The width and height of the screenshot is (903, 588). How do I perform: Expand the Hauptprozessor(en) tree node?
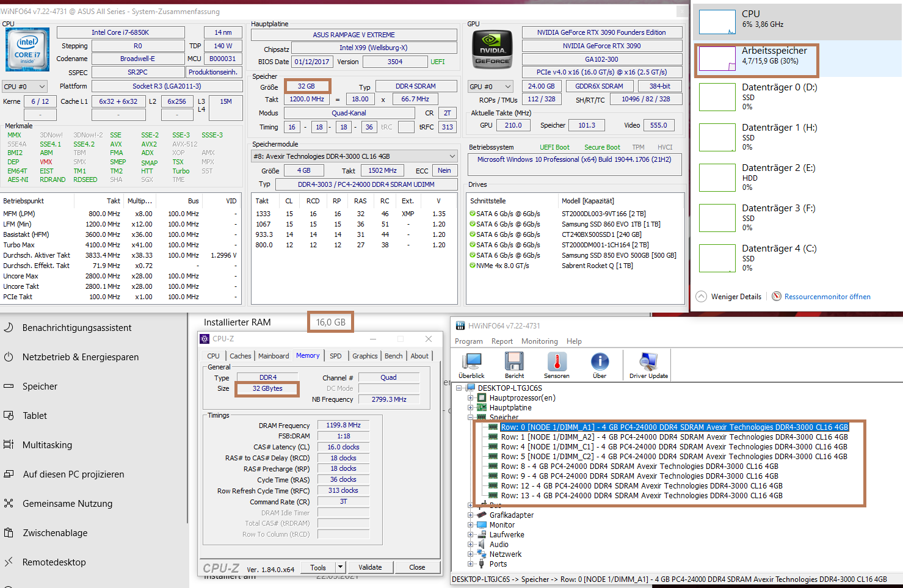coord(471,397)
